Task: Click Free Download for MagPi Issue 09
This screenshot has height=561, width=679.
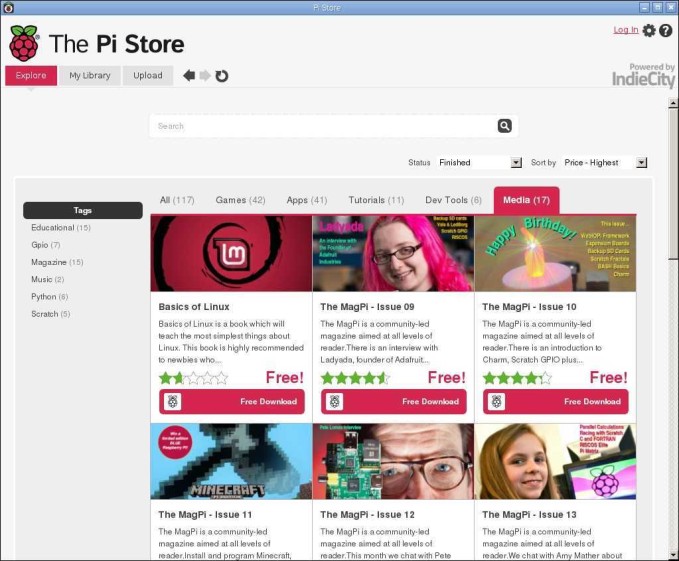Action: point(394,401)
